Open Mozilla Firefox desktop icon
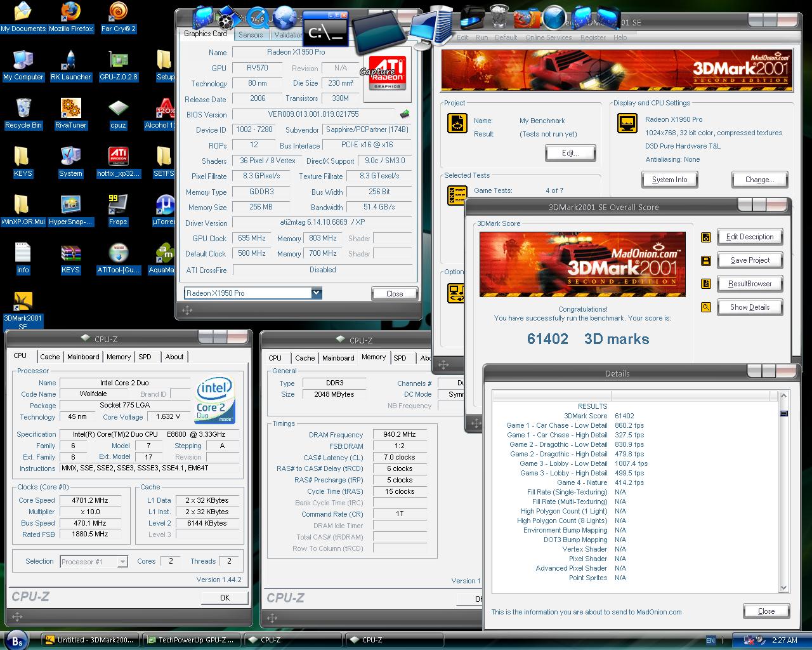The height and width of the screenshot is (650, 812). click(x=71, y=17)
